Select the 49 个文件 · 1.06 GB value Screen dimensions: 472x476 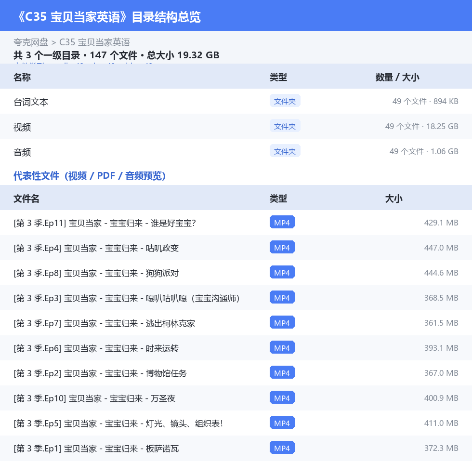(424, 151)
